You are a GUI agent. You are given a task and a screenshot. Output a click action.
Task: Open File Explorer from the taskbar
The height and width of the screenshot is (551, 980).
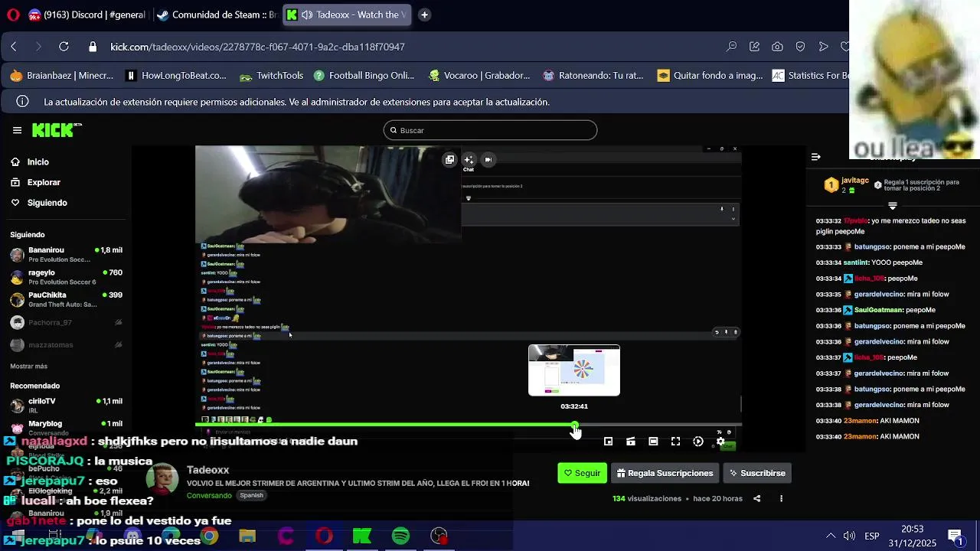247,536
